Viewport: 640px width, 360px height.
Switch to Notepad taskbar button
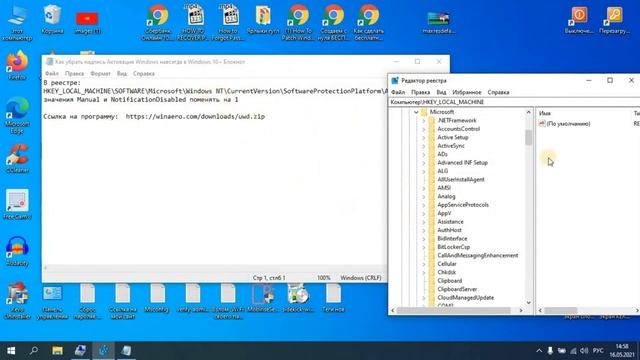tap(126, 351)
